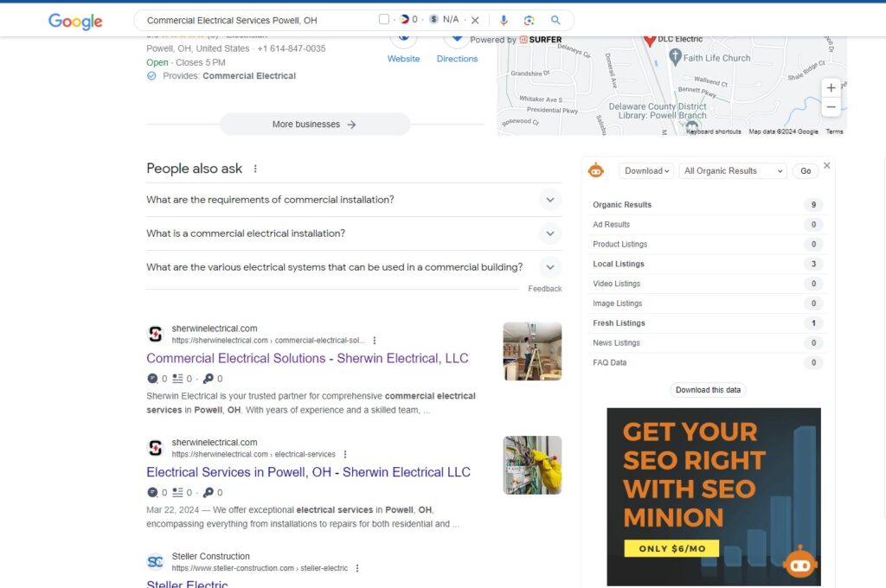The image size is (886, 588).
Task: Click the Download this data button
Action: [708, 390]
